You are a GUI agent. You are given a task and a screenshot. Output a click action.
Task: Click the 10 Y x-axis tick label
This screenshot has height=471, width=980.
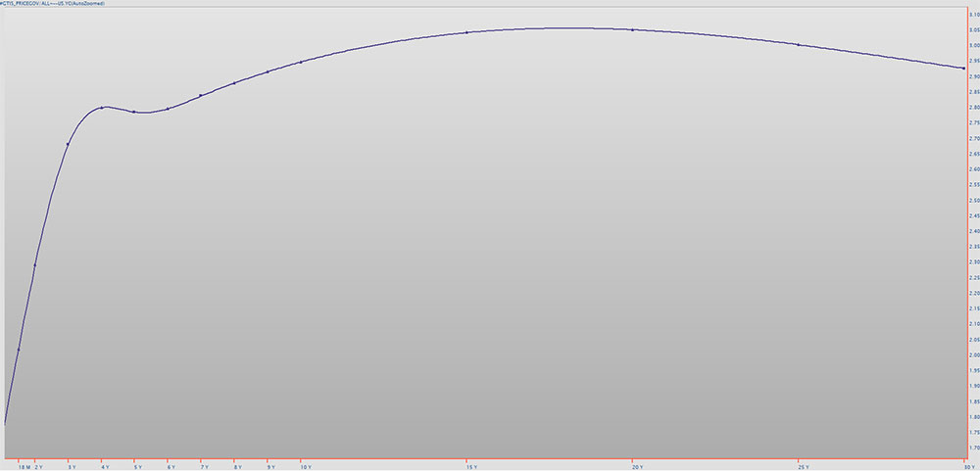point(305,468)
